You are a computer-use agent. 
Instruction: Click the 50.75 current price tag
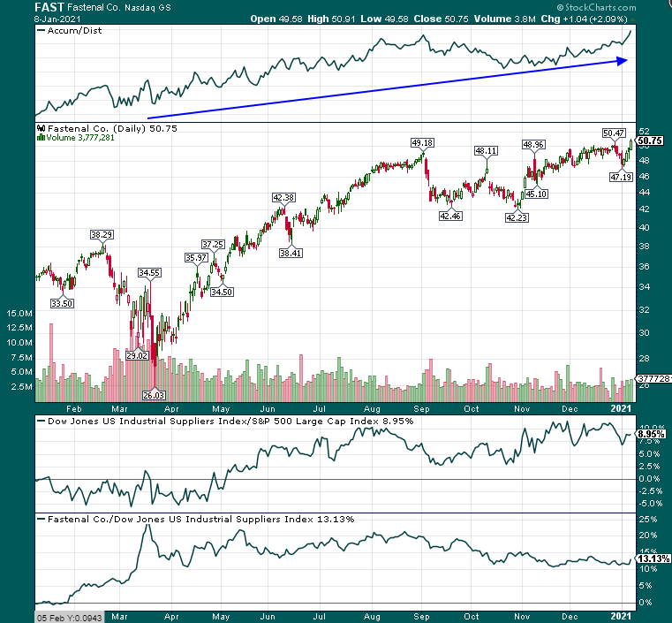[650, 141]
